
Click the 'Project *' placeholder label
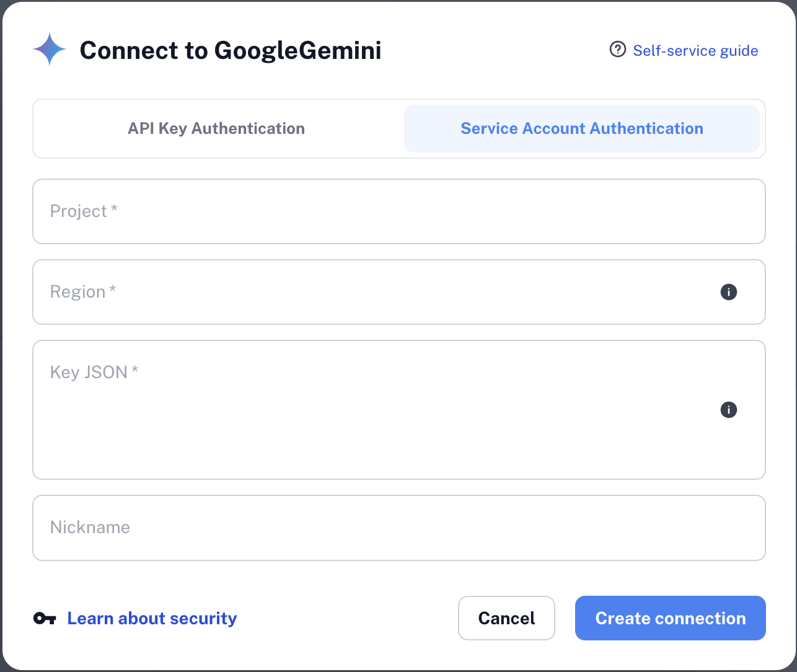pyautogui.click(x=84, y=211)
